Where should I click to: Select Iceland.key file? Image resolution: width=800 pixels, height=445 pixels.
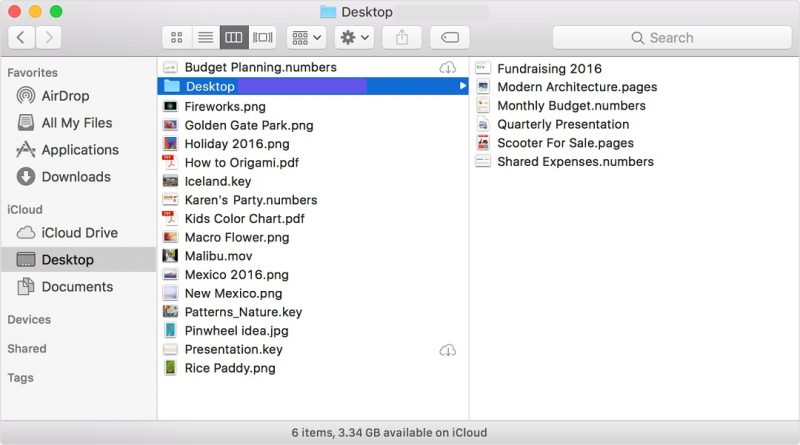(218, 181)
